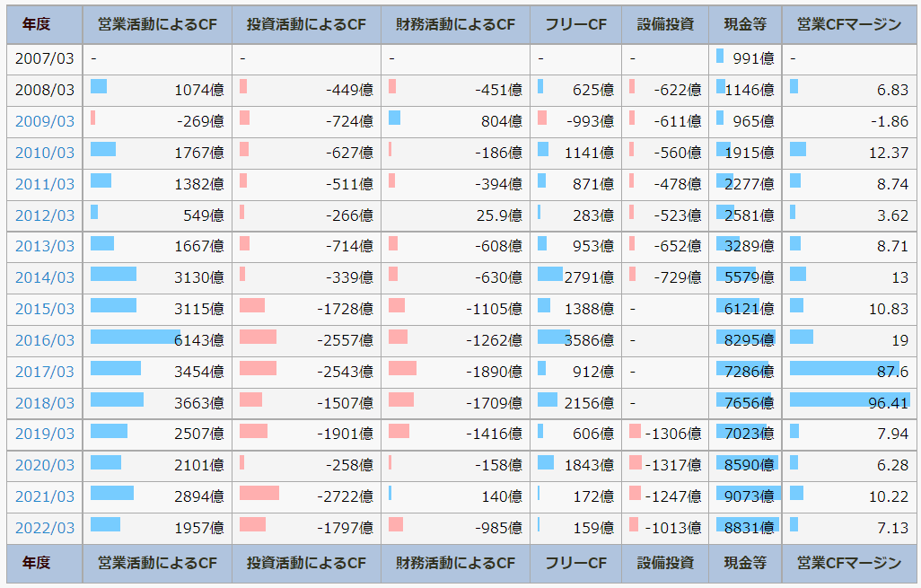This screenshot has height=588, width=921.
Task: Open the 2018/03 fiscal year link
Action: coord(45,404)
